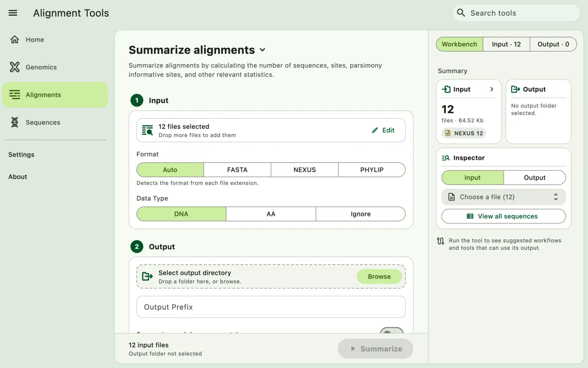The image size is (588, 368).
Task: Click the 12 files selected row
Action: coord(271,131)
